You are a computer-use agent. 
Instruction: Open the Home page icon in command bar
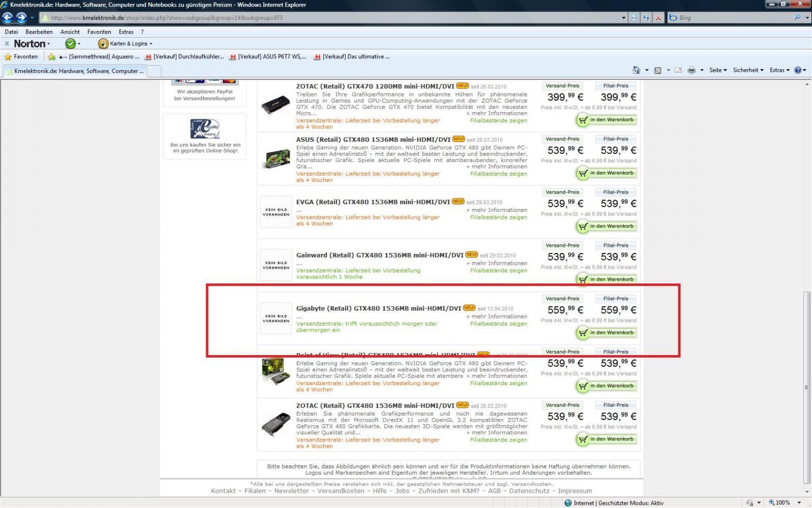(636, 70)
